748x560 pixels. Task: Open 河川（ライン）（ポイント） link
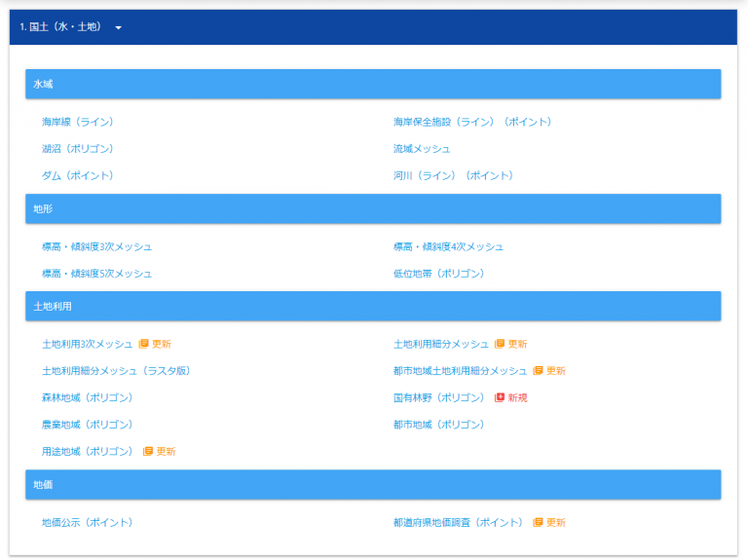[454, 175]
